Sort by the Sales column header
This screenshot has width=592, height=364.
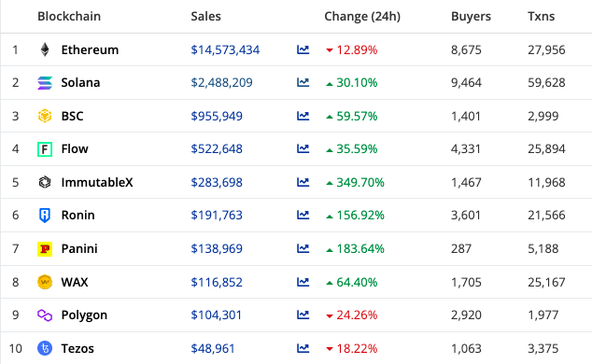pyautogui.click(x=205, y=16)
